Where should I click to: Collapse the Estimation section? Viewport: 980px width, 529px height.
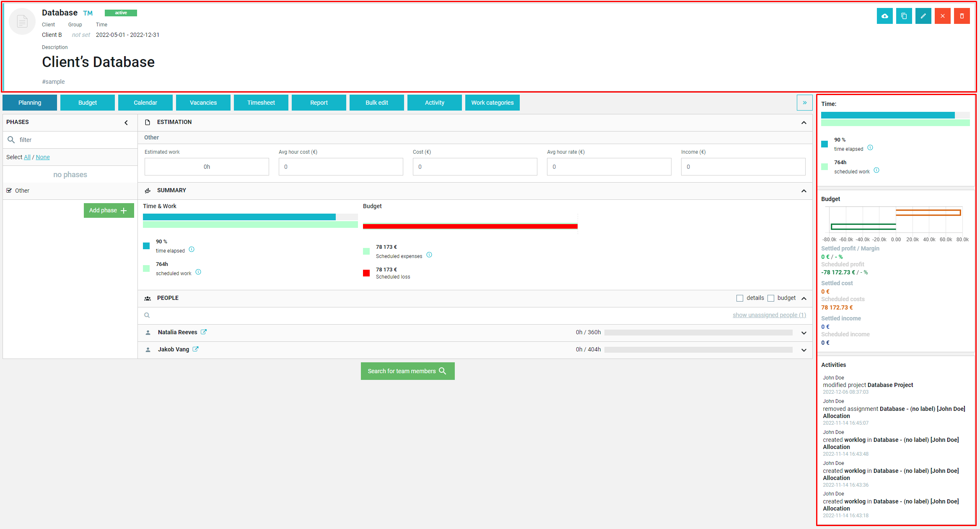(x=804, y=123)
